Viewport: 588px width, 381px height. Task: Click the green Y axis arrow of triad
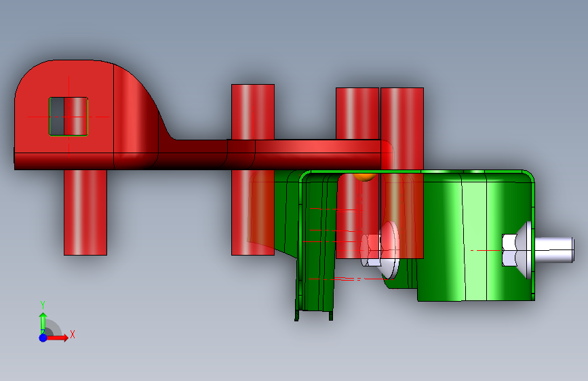click(43, 322)
